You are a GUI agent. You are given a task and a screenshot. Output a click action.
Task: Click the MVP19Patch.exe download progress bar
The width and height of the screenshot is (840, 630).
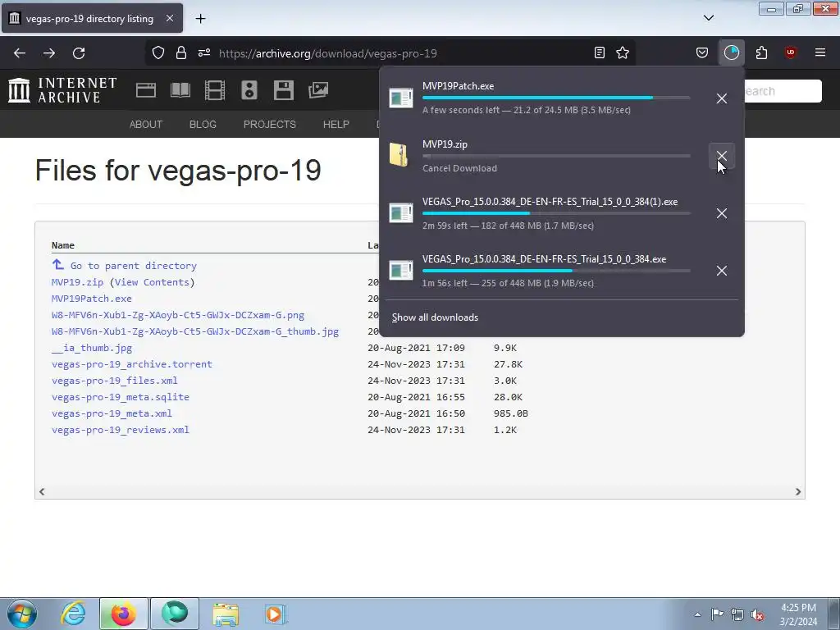pos(556,98)
